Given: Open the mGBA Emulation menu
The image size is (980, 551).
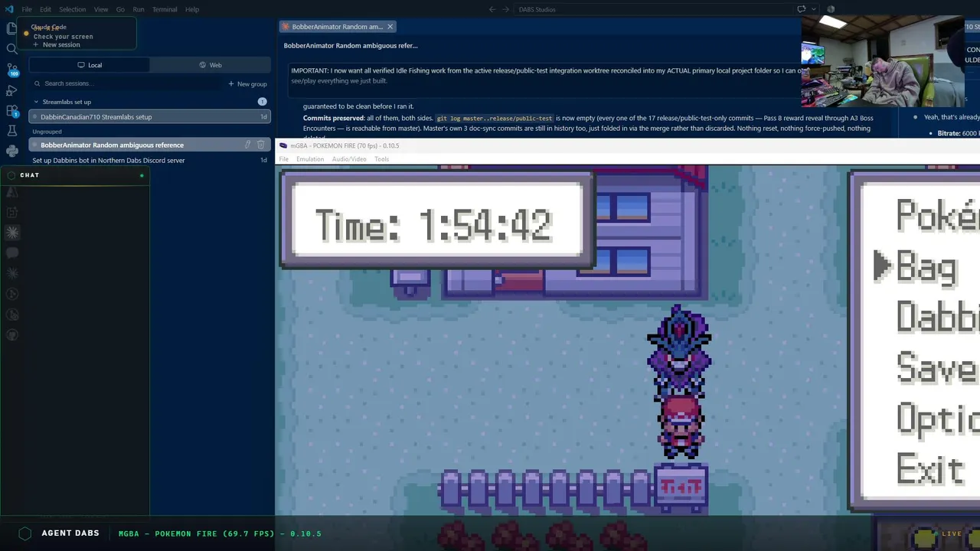Looking at the screenshot, I should pyautogui.click(x=310, y=159).
